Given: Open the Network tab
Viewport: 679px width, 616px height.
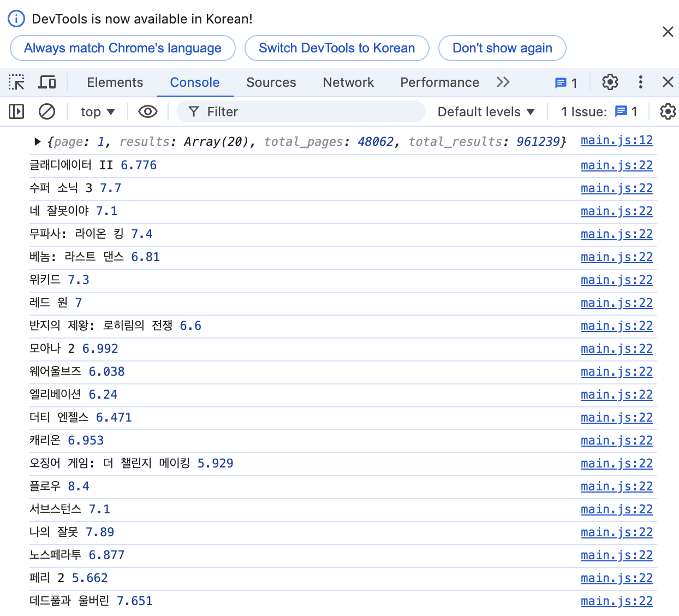Looking at the screenshot, I should 348,82.
